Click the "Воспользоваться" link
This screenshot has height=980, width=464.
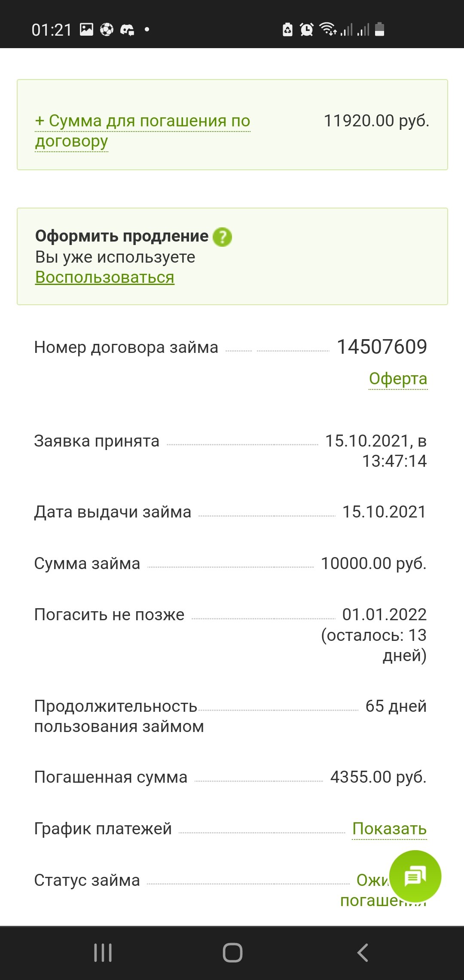pos(105,277)
